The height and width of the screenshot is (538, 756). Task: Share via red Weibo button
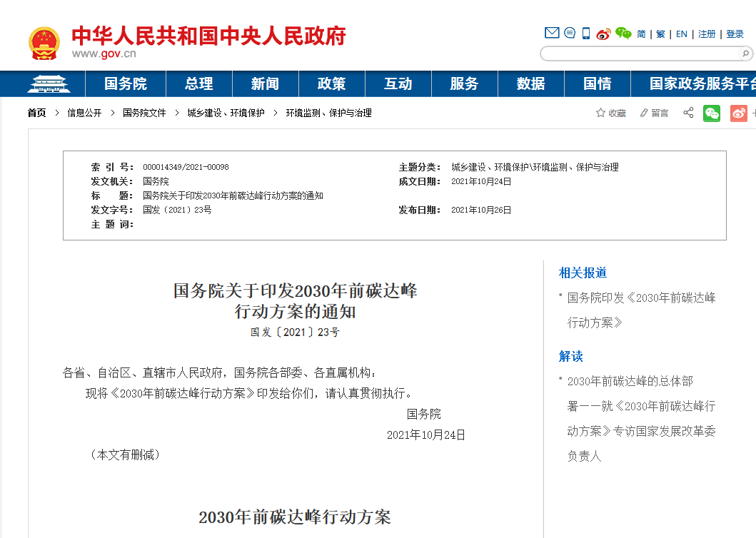tap(739, 113)
